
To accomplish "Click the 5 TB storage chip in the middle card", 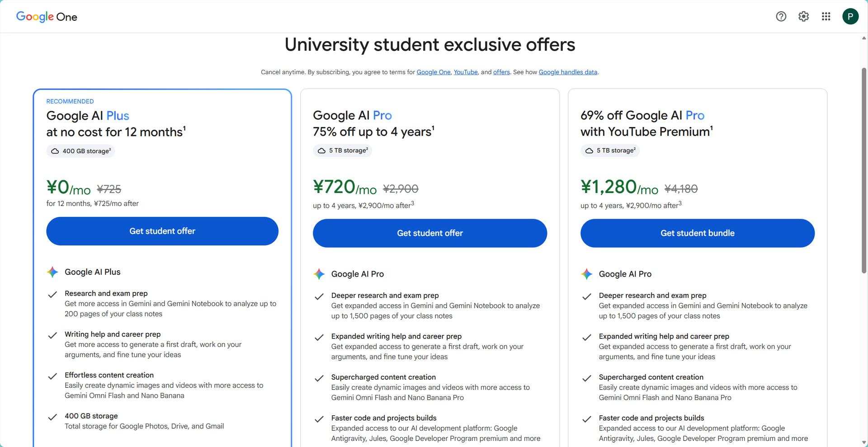I will (x=342, y=151).
